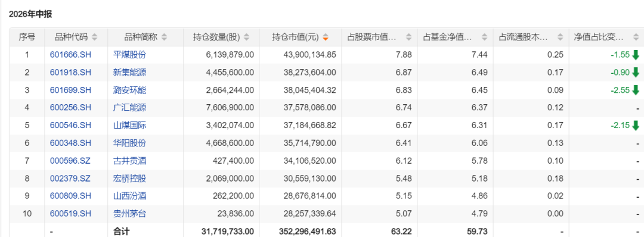The image size is (644, 237).
Task: Sort by 占流通股本 column arrows
Action: pyautogui.click(x=560, y=38)
